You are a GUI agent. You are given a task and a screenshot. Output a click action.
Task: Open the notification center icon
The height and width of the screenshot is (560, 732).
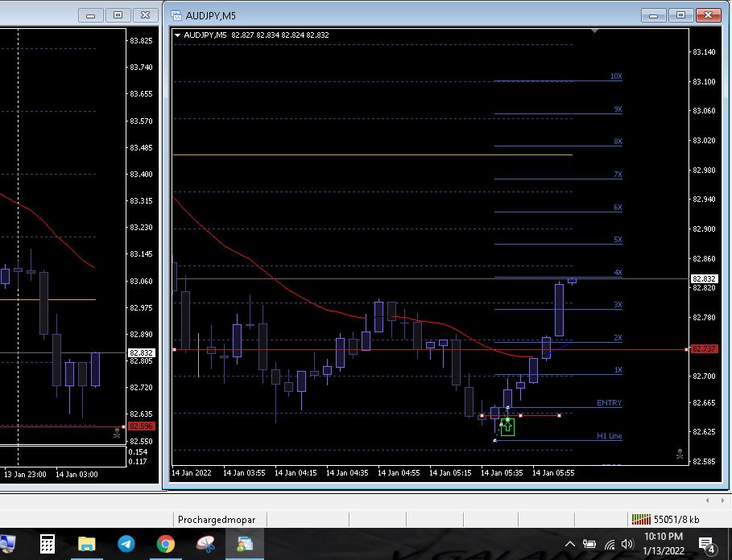[x=706, y=545]
